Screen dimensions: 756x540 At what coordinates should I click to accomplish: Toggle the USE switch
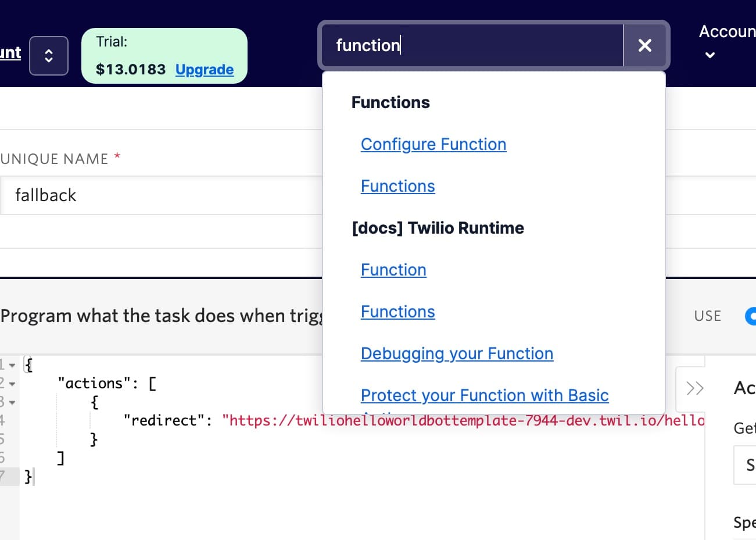(x=750, y=316)
